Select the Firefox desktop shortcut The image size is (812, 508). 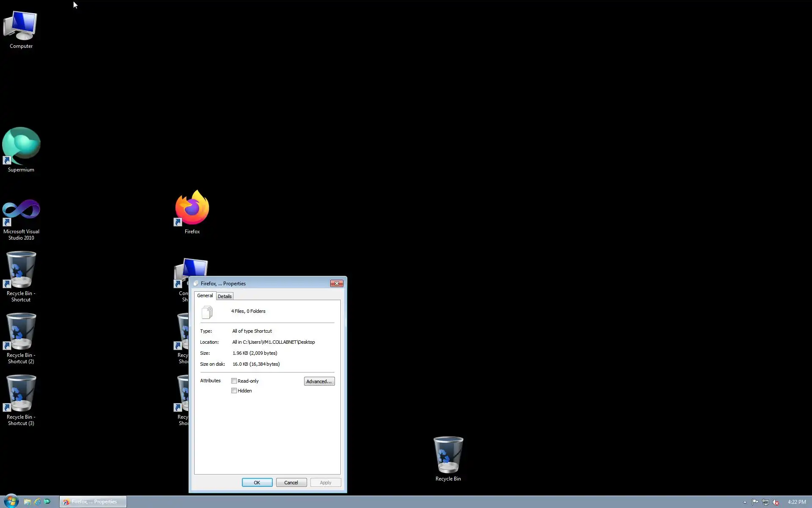coord(192,209)
